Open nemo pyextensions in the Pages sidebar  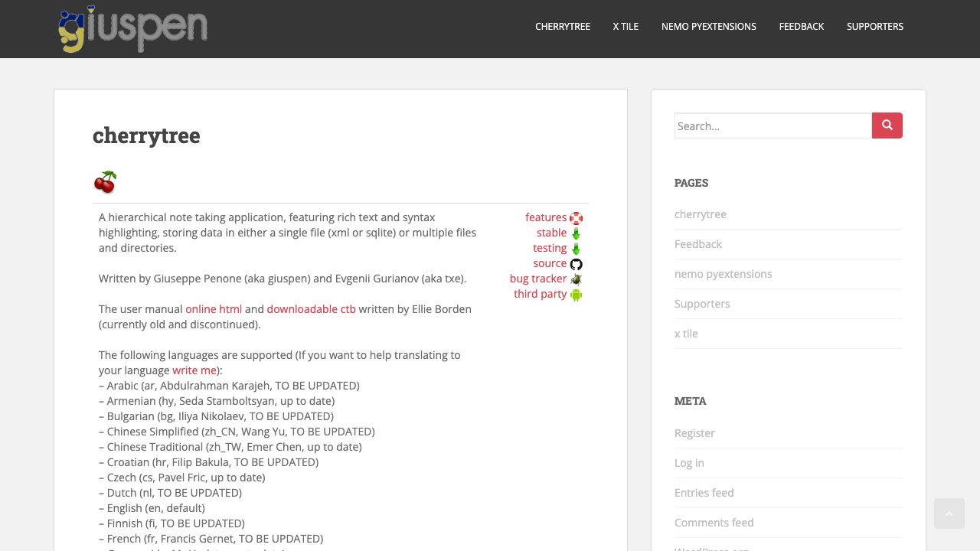pyautogui.click(x=724, y=274)
